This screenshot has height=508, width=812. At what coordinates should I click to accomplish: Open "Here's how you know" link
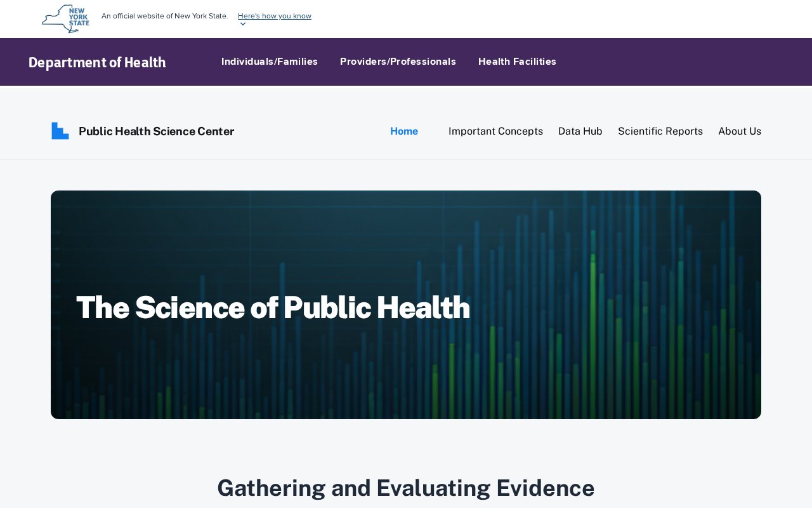coord(275,16)
